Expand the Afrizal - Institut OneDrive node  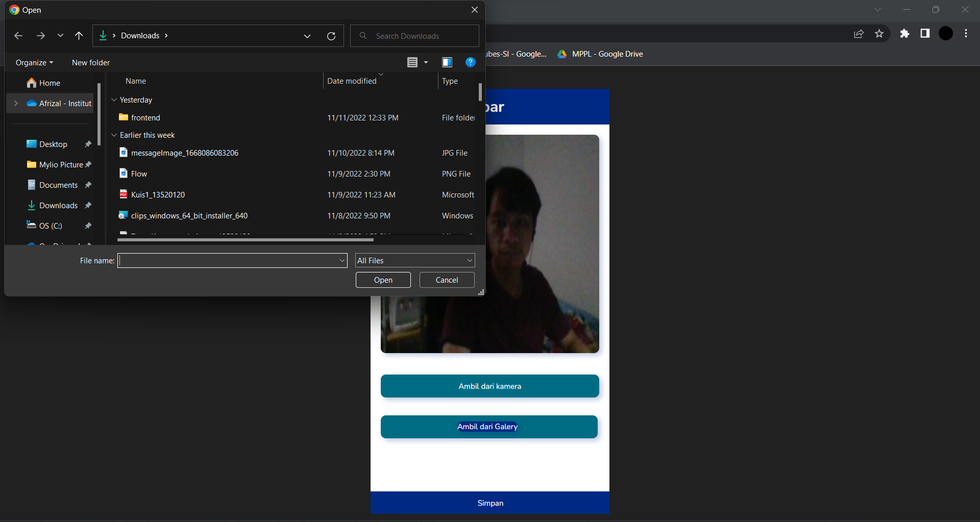click(16, 103)
